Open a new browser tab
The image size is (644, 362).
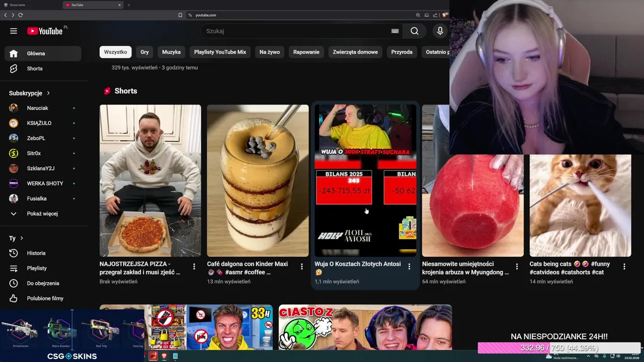129,5
